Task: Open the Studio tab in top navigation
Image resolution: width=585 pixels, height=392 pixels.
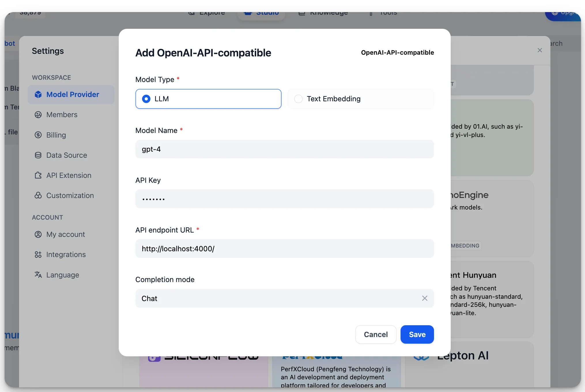Action: tap(261, 13)
